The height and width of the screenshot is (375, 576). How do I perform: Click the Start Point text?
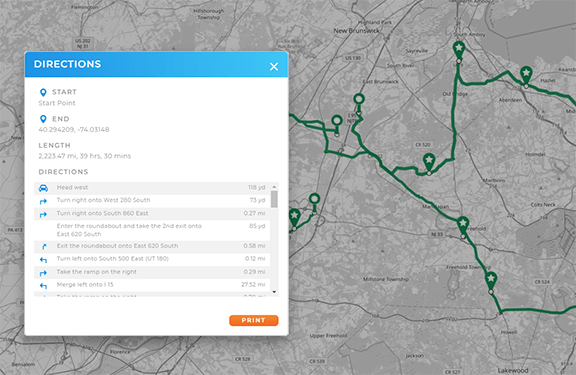57,103
